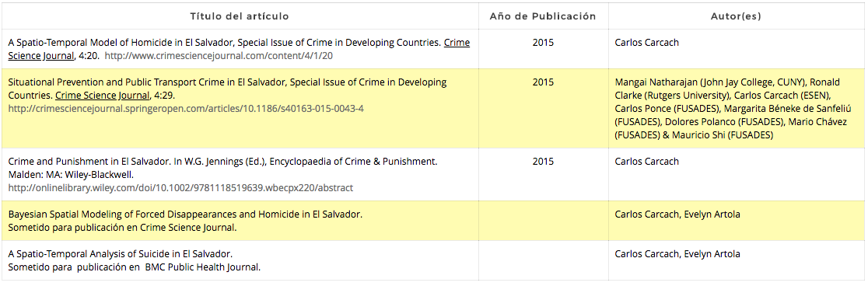Click the Sometido para publicación BMC Public Health text
Viewport: 868px width, 286px height.
pyautogui.click(x=135, y=268)
